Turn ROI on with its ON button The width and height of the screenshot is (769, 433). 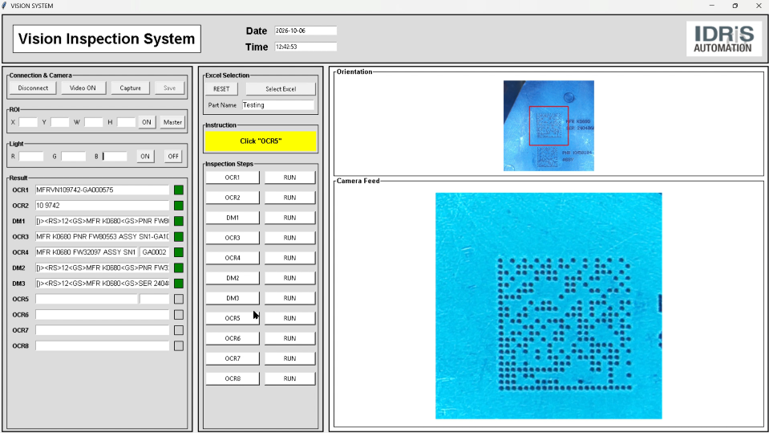[147, 122]
